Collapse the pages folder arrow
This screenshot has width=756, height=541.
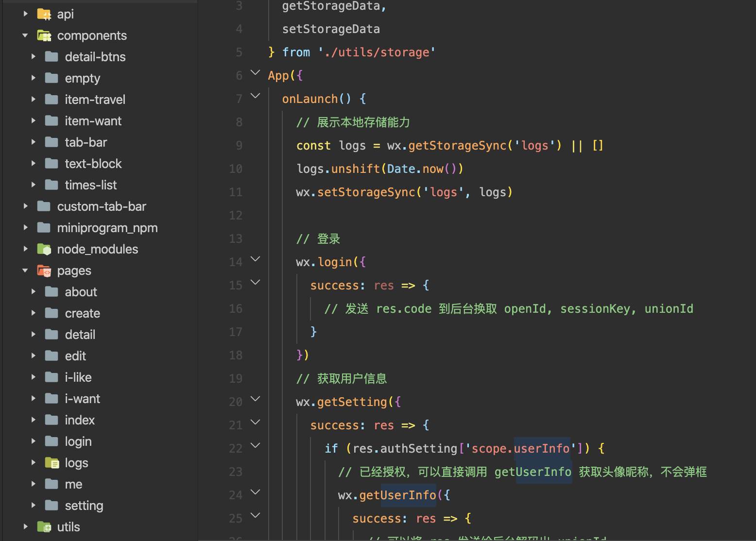(x=25, y=270)
